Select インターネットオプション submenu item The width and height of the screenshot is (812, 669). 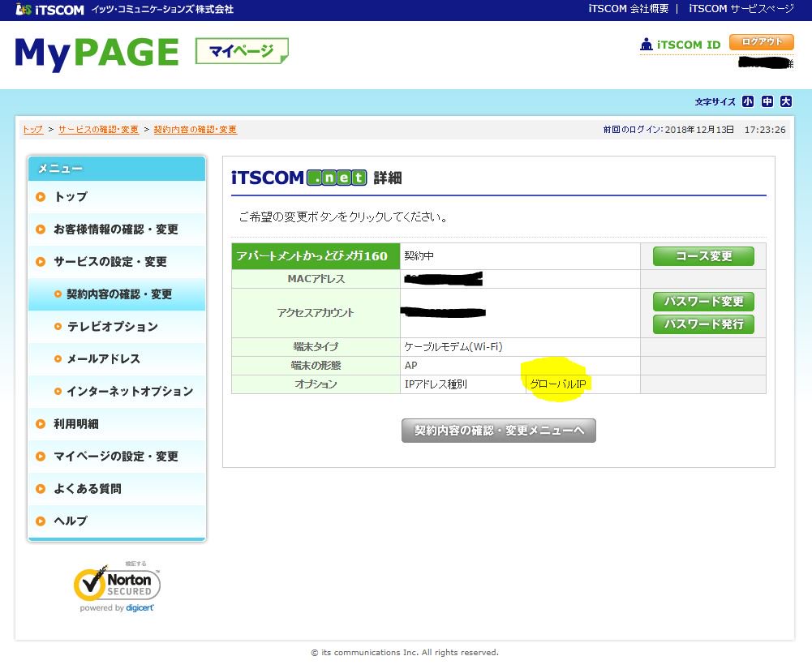click(117, 391)
